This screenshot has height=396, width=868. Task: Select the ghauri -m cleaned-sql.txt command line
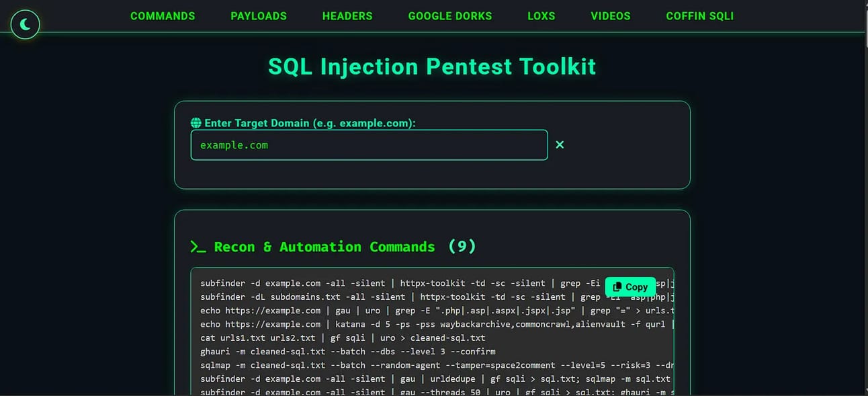click(348, 352)
